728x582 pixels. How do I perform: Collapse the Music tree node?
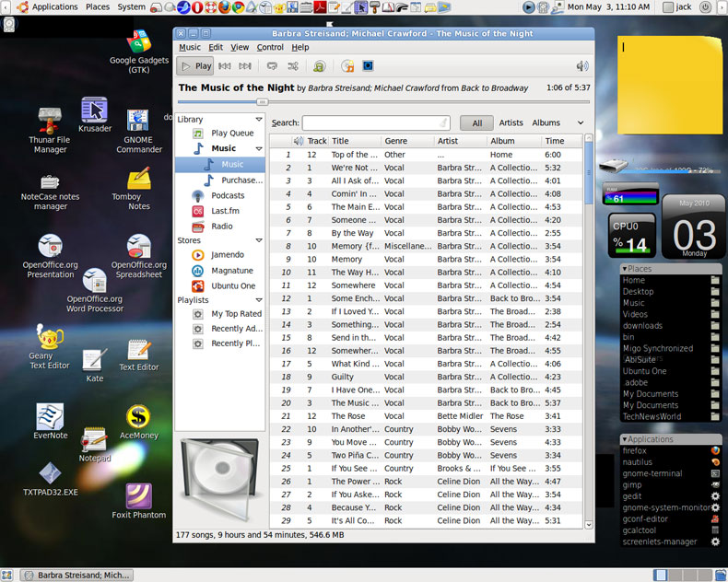[x=259, y=148]
